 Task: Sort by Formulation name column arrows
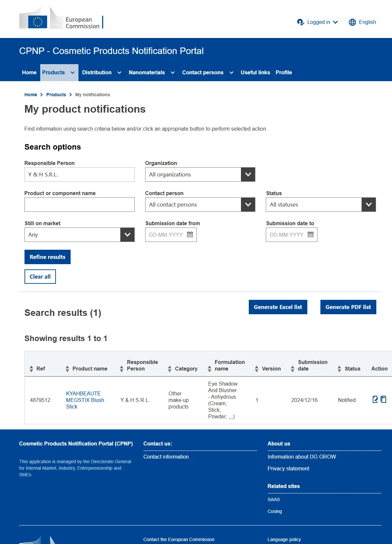[210, 369]
